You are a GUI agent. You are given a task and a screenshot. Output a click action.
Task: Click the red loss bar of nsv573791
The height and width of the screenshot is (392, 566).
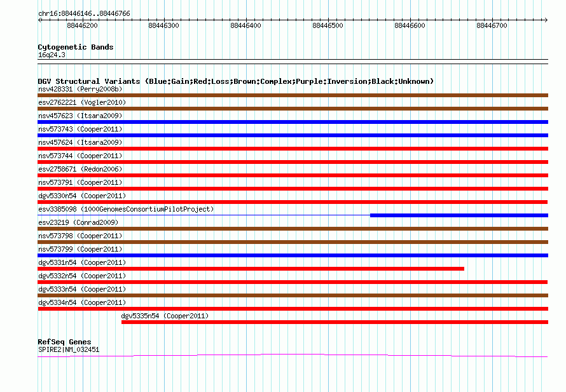[x=293, y=189]
